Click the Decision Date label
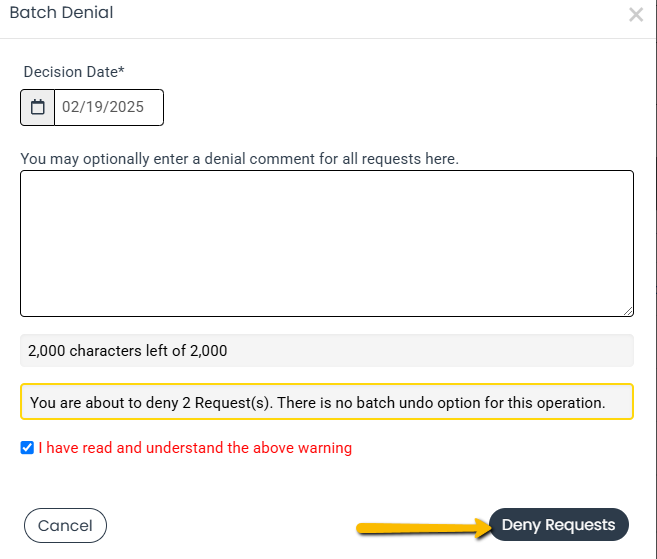The width and height of the screenshot is (657, 559). tap(74, 72)
